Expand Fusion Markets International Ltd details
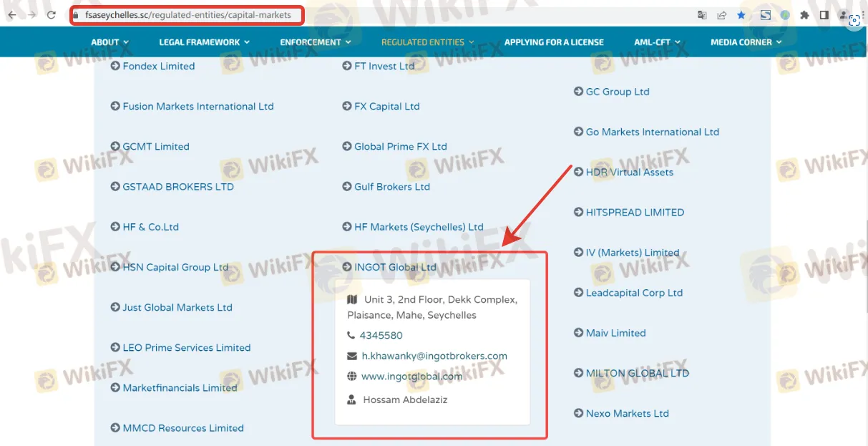Screen dimensions: 868x446 pos(198,106)
